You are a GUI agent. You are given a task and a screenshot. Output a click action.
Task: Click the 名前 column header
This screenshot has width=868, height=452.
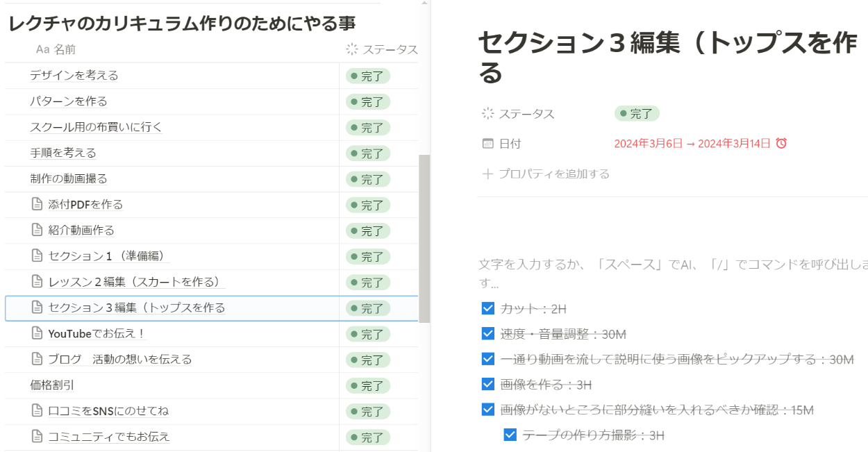(64, 49)
